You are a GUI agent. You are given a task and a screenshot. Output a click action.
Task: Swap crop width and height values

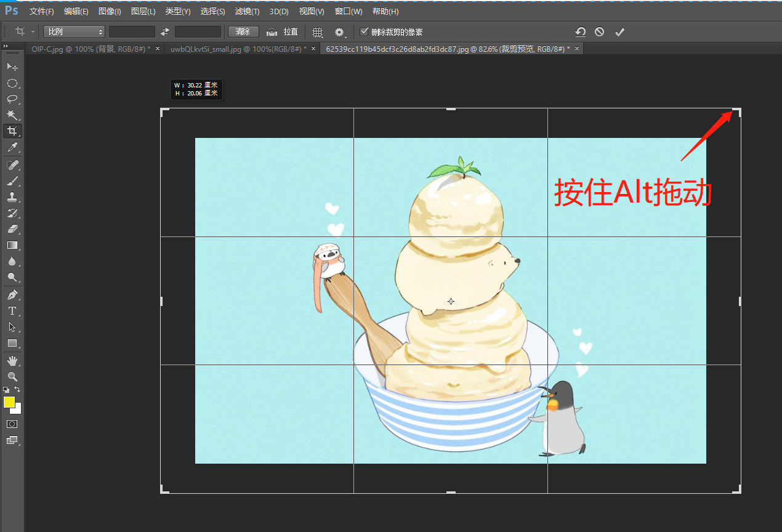(x=164, y=32)
